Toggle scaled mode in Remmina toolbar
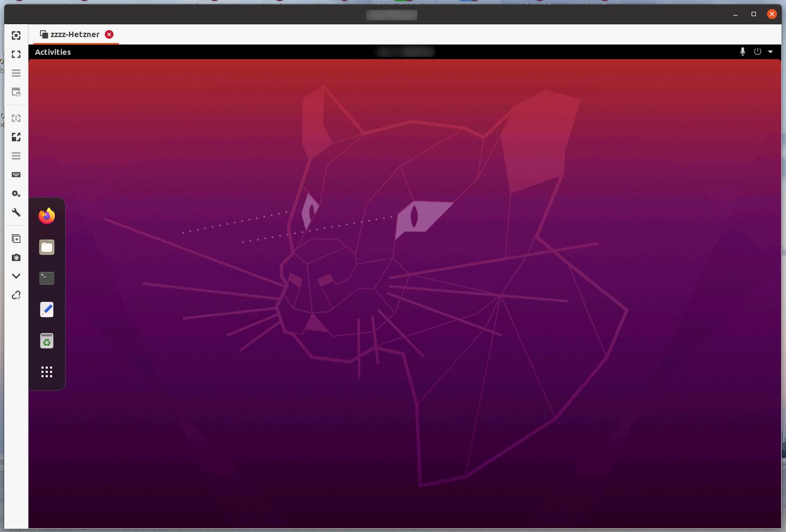Viewport: 786px width, 532px height. point(16,137)
